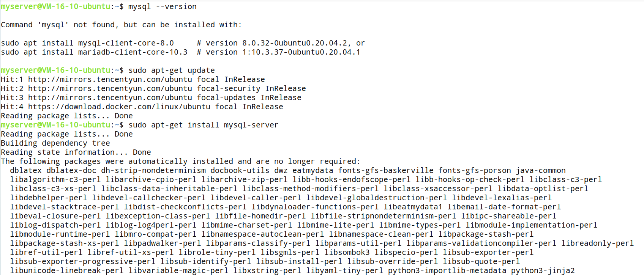Open the Hit:1 tencentyun ubuntu mirror URL

(110, 79)
